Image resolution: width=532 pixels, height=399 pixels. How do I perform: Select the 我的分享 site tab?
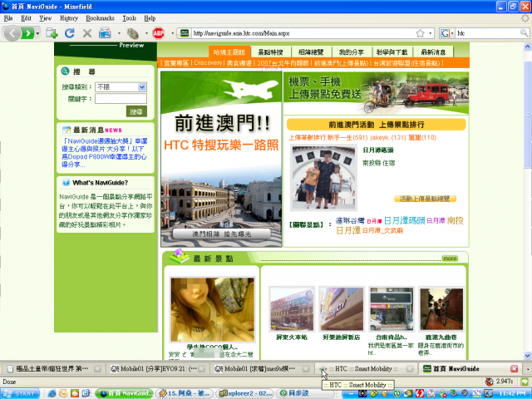(x=352, y=52)
